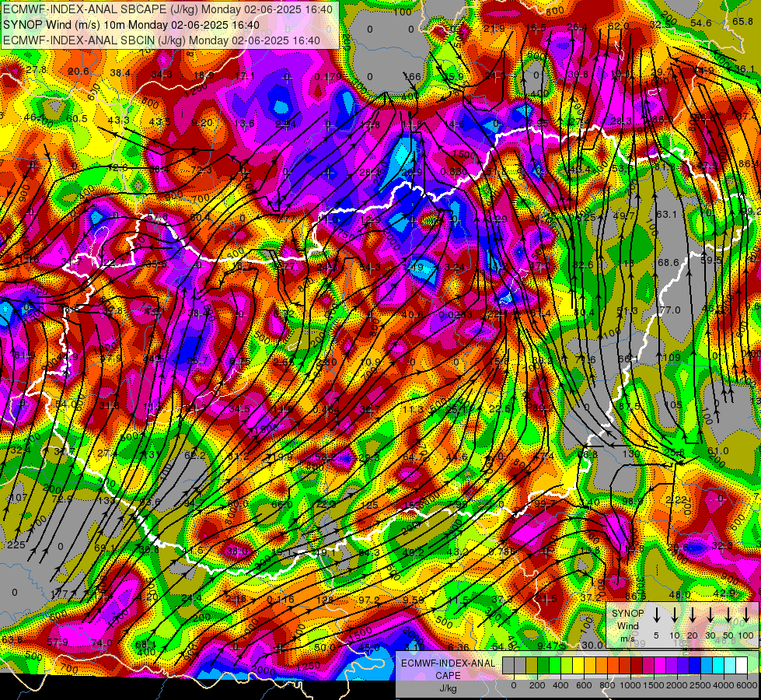Click the 4000 label on CAPE scale
The image size is (761, 700).
(x=724, y=685)
